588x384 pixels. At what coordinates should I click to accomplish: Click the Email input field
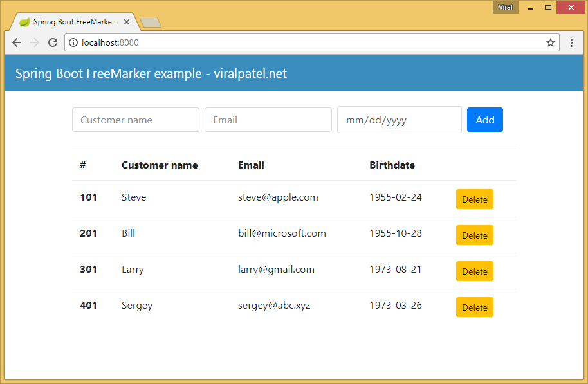click(x=268, y=120)
